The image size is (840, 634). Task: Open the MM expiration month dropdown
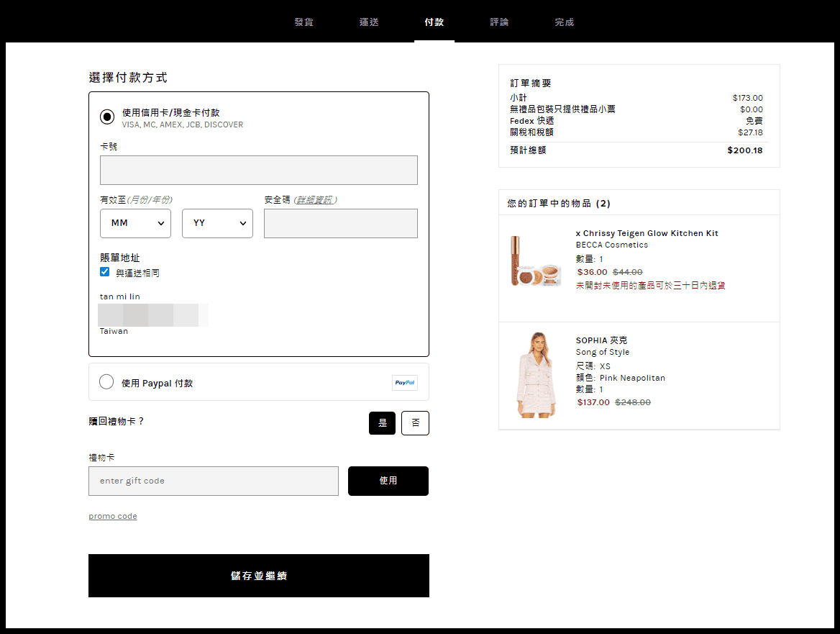tap(135, 223)
